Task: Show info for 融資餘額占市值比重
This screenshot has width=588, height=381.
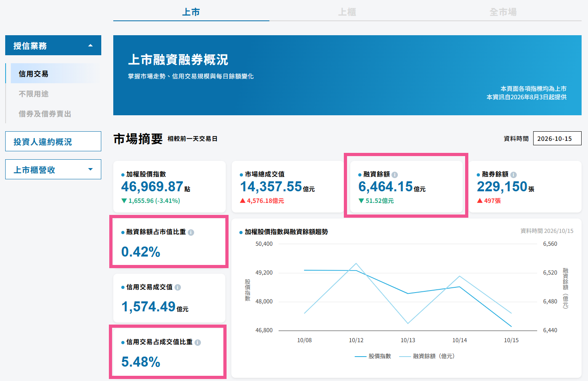Action: [191, 232]
